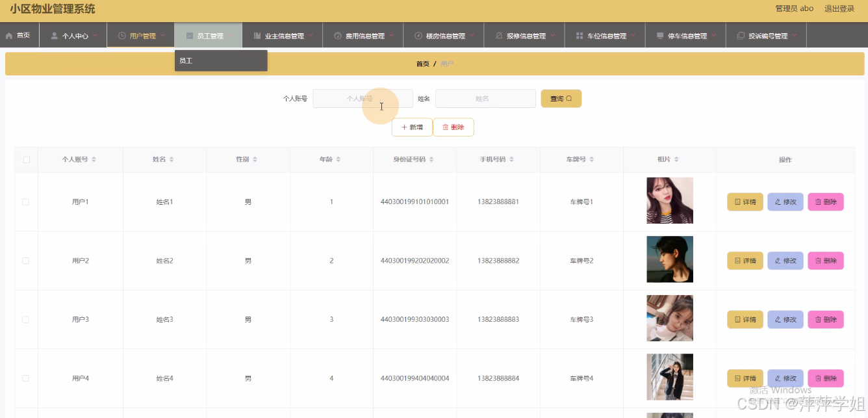
Task: Click 删除 for 用户2
Action: [x=826, y=261]
